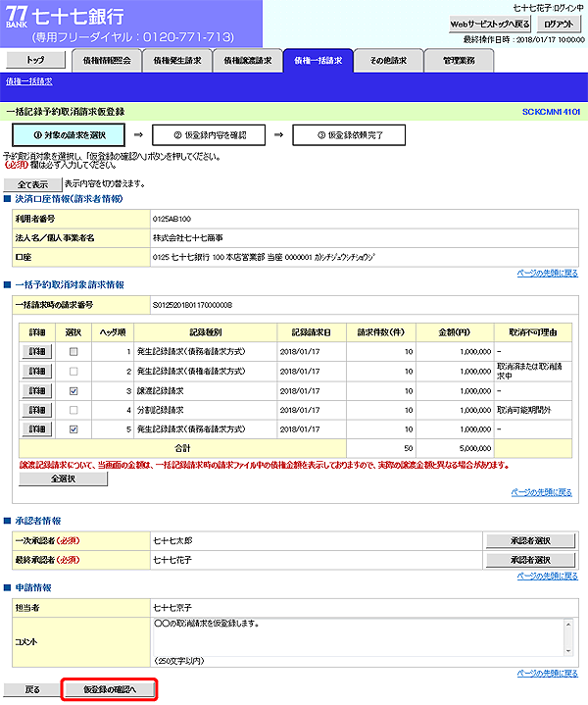
Task: Open 詳細 for 分割記録請求 row
Action: 37,410
